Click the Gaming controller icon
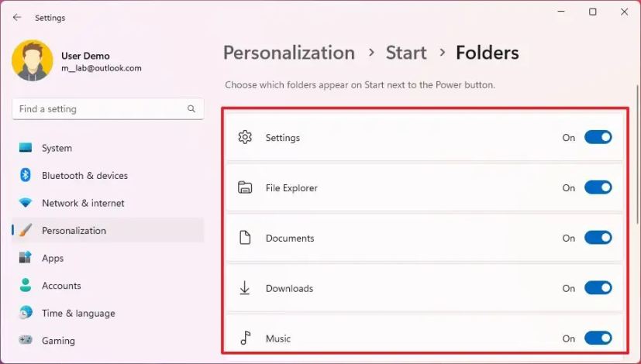The height and width of the screenshot is (364, 641). [26, 341]
